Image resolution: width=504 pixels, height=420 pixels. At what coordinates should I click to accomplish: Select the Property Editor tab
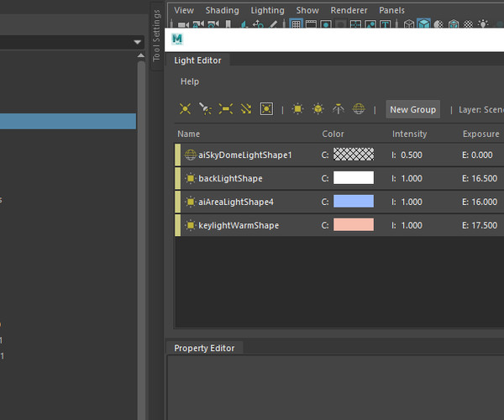click(x=204, y=348)
